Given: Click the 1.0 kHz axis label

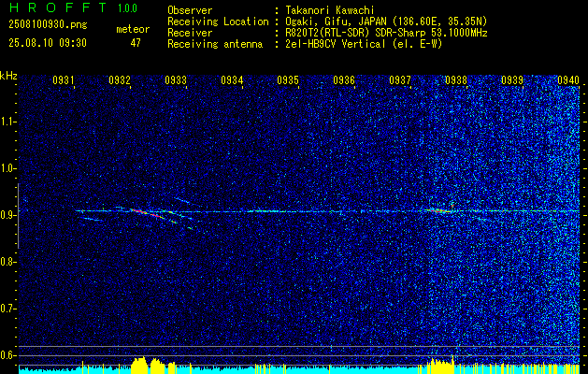Looking at the screenshot, I should [x=7, y=168].
